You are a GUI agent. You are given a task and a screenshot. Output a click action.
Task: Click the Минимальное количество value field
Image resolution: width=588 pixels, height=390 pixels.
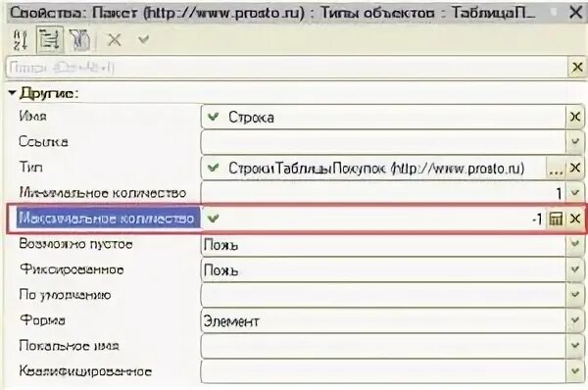(383, 193)
